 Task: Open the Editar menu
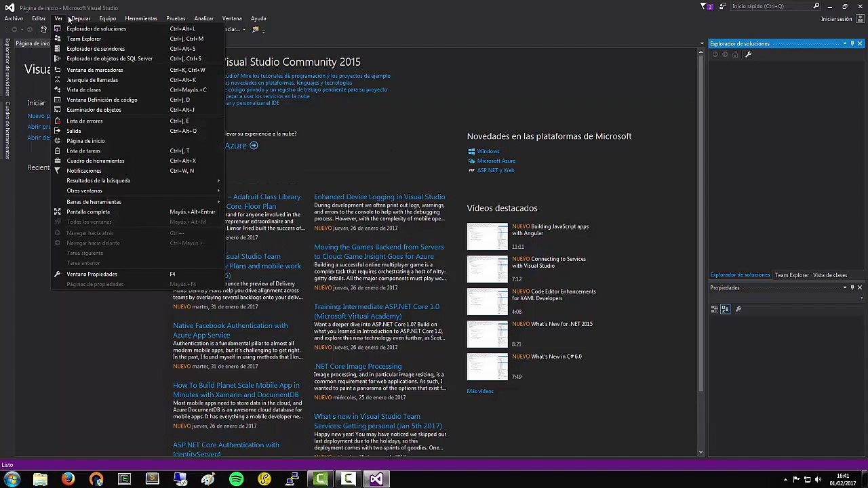tap(39, 18)
